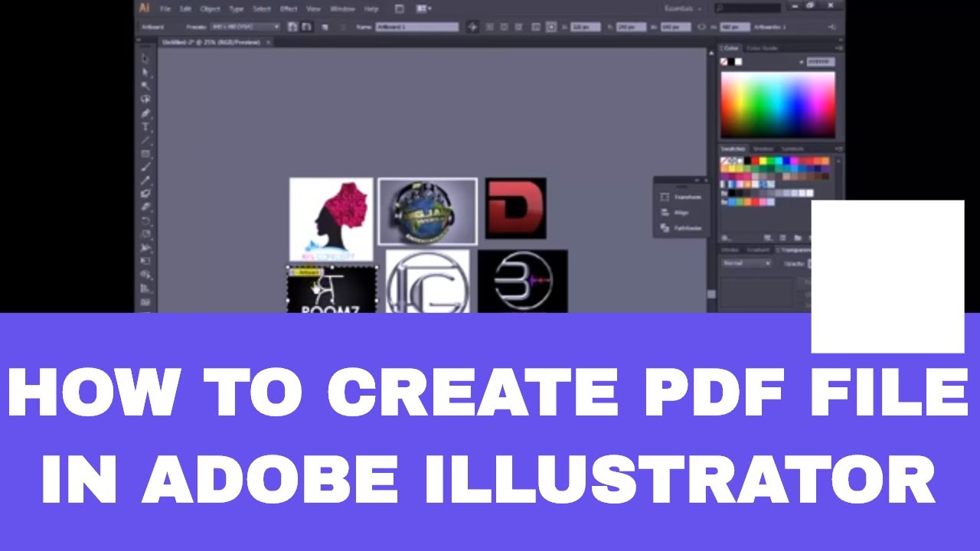Select the Lasso tool
Image resolution: width=980 pixels, height=551 pixels.
coord(145,99)
